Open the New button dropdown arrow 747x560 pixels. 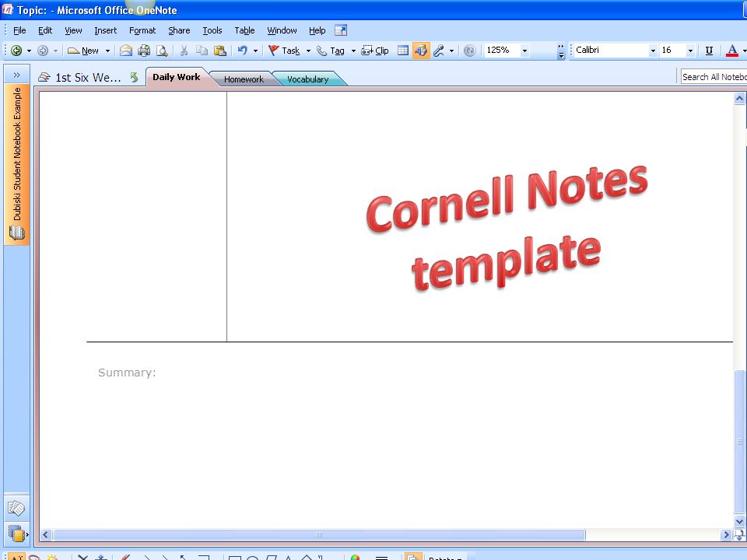pyautogui.click(x=107, y=51)
